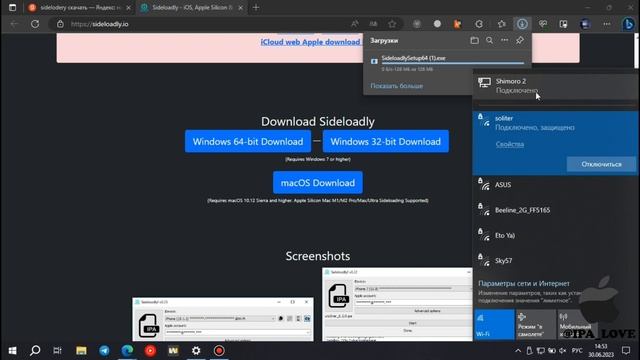Screen dimensions: 640x360
Task: Click network tray icon
Action: coord(540,351)
